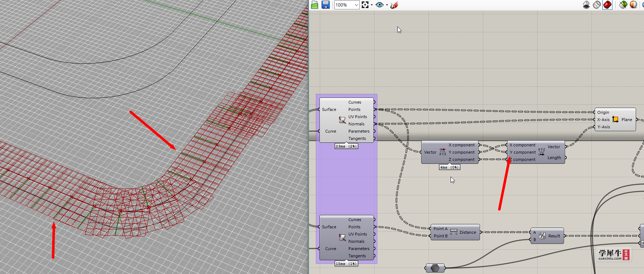Click the icon of the 23ms Surface Curve component
This screenshot has height=274, width=644.
tap(342, 120)
